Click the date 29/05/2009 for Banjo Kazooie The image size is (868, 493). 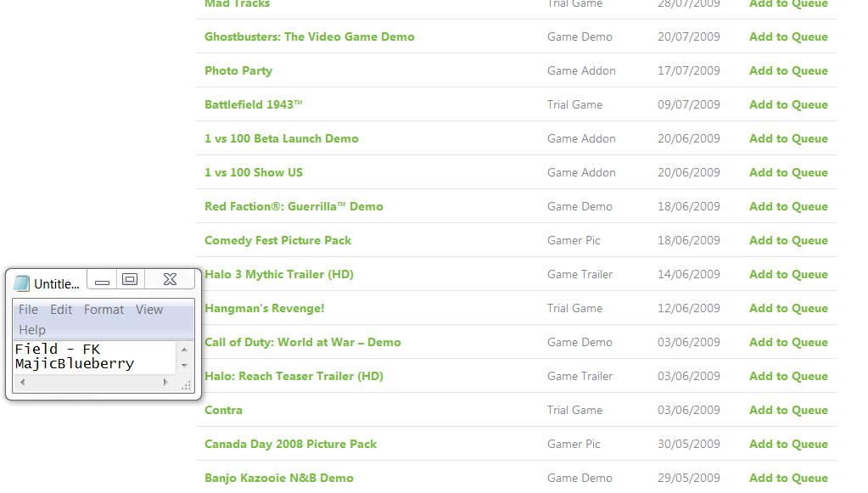(689, 478)
